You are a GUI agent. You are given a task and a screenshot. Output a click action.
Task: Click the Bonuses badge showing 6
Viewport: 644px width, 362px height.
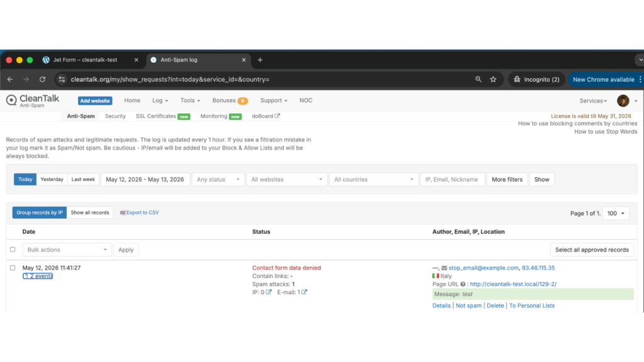pos(243,101)
